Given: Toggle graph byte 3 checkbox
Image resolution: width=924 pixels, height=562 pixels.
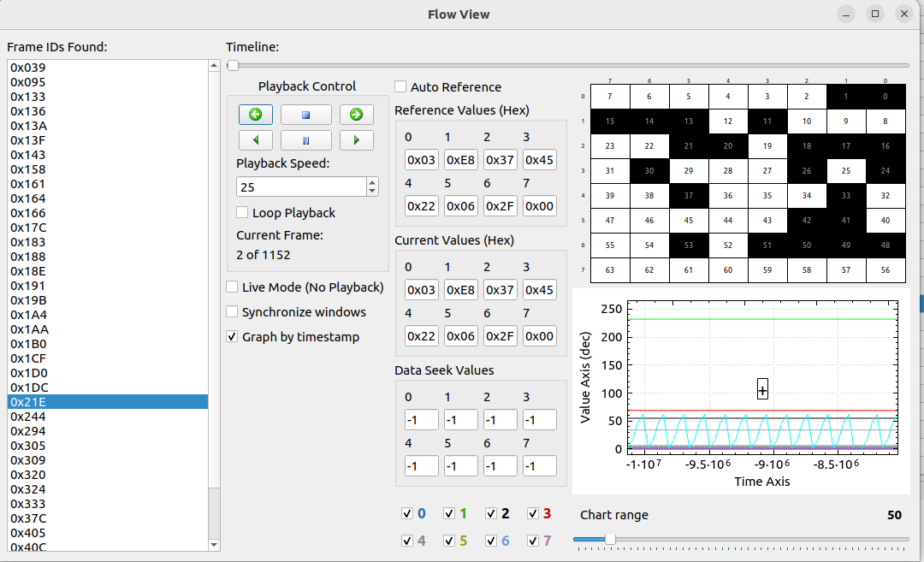Looking at the screenshot, I should coord(533,513).
